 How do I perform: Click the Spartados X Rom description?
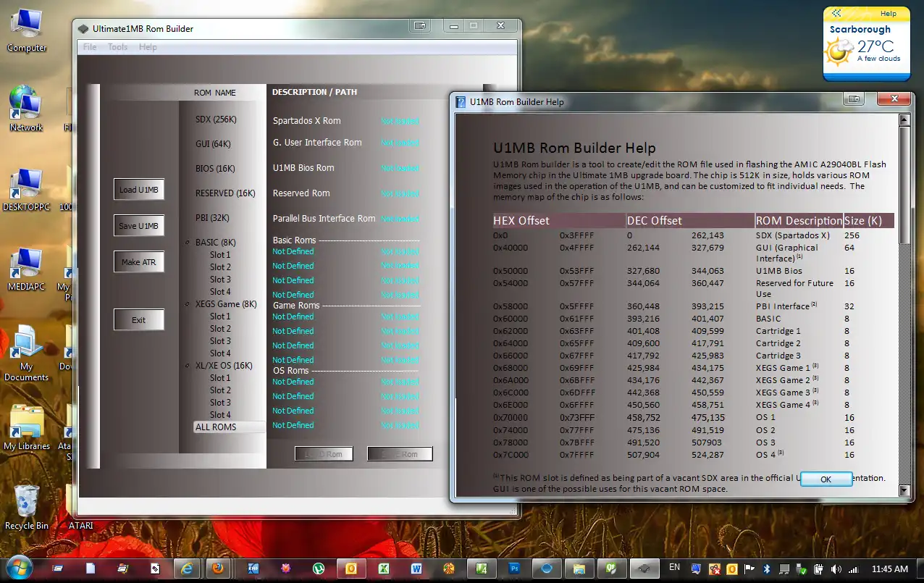coord(306,121)
